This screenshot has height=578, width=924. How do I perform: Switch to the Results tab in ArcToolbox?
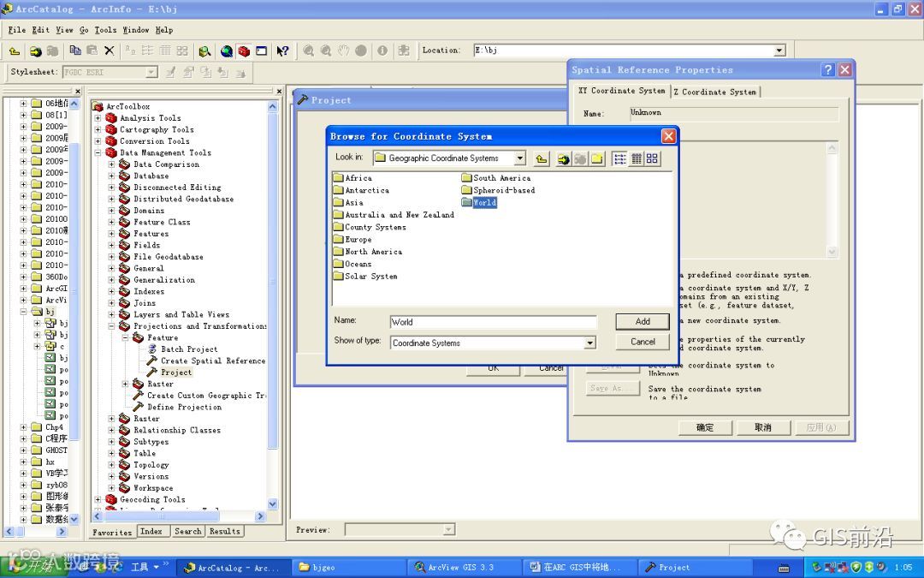225,532
